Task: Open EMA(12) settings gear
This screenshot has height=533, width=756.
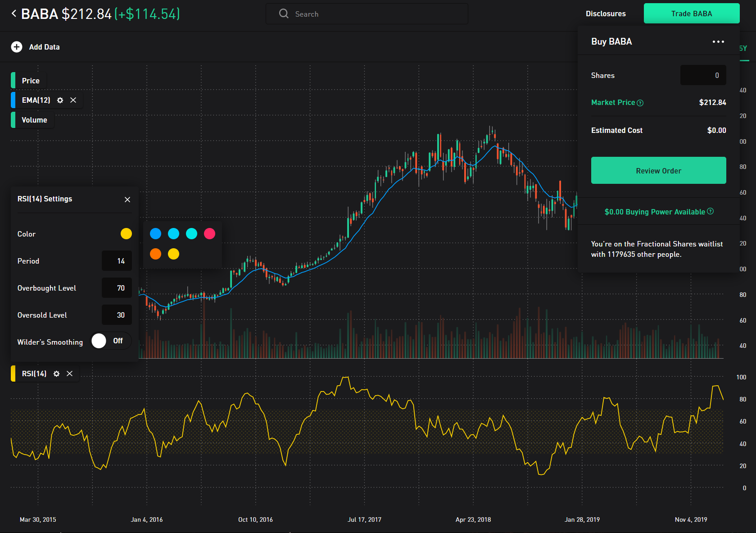Action: [60, 100]
